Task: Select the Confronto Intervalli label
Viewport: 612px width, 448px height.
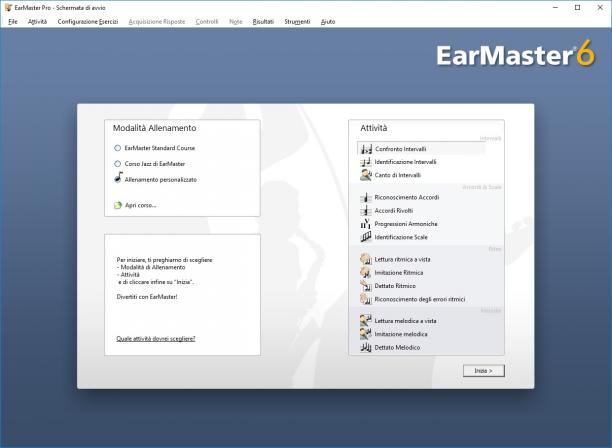Action: point(400,149)
